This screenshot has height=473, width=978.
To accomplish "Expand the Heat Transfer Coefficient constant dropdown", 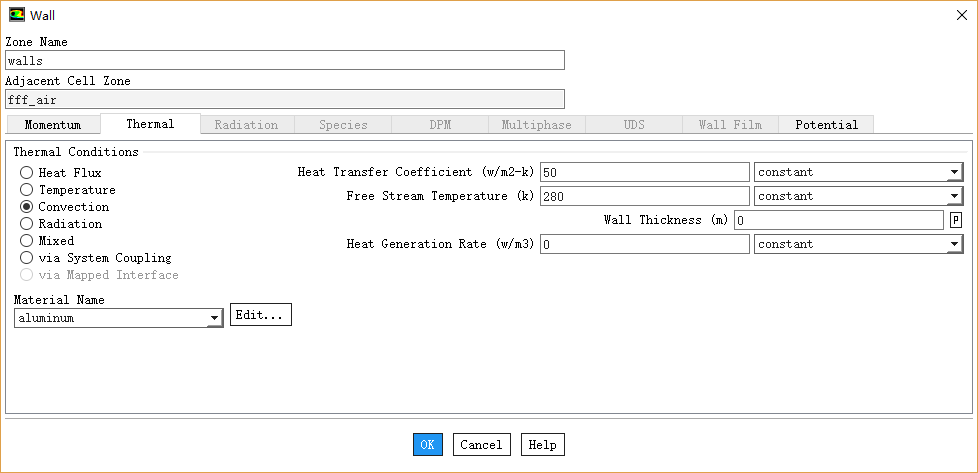I will pyautogui.click(x=858, y=172).
